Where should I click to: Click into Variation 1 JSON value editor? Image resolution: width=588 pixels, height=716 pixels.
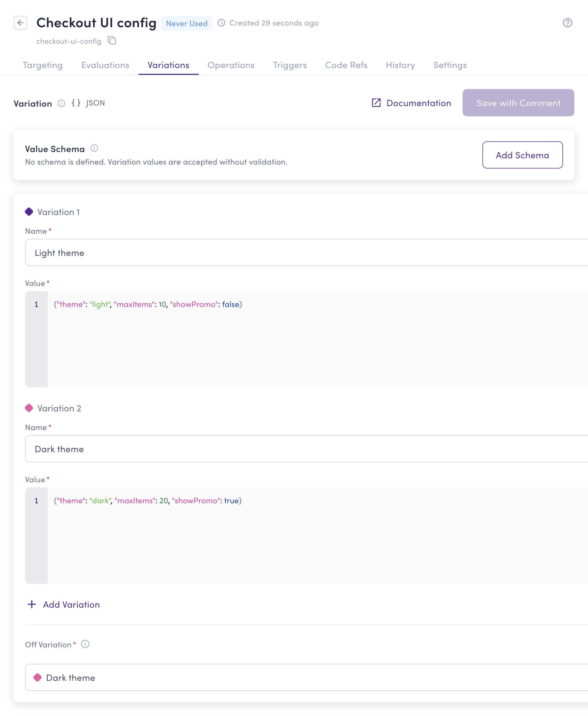(306, 339)
